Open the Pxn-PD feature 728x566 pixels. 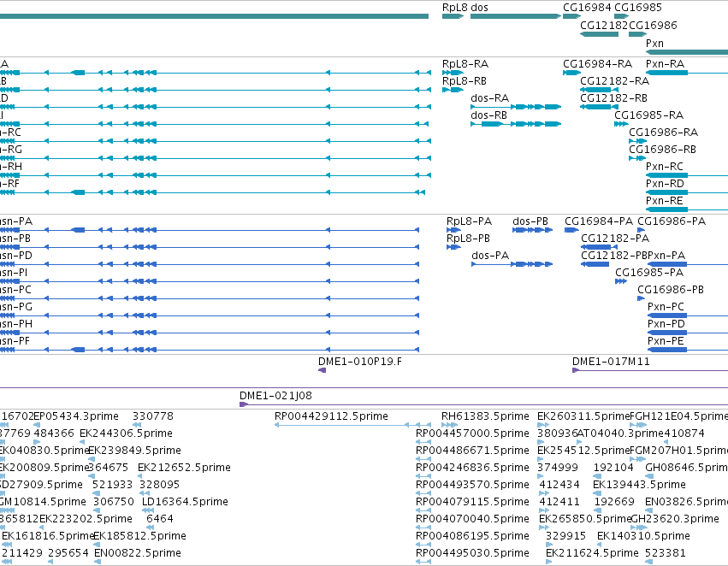coord(666,324)
